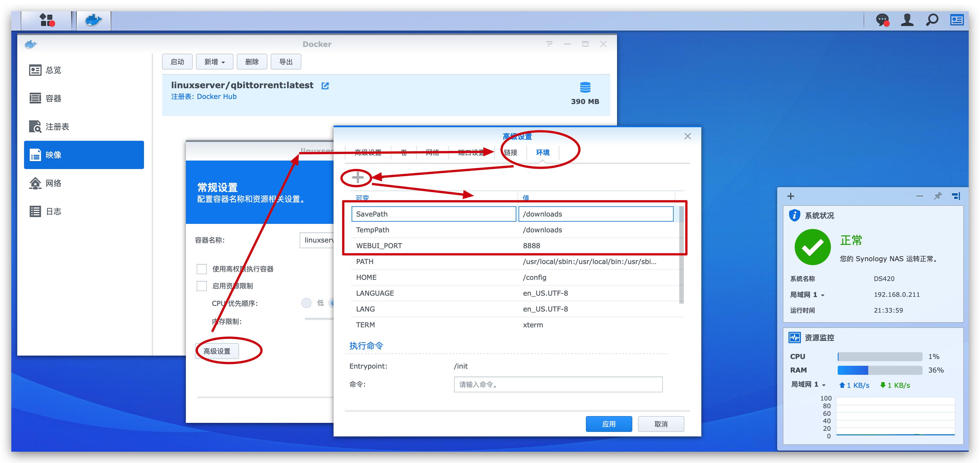The height and width of the screenshot is (463, 980).
Task: Open the notifications chat bubble icon
Action: [882, 20]
